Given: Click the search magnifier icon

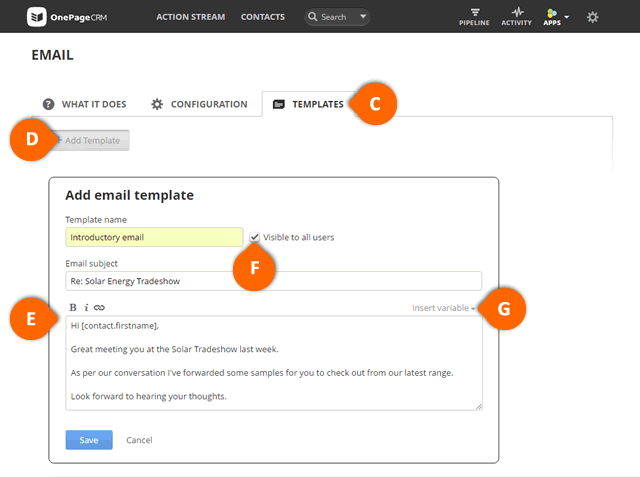Looking at the screenshot, I should (x=313, y=17).
